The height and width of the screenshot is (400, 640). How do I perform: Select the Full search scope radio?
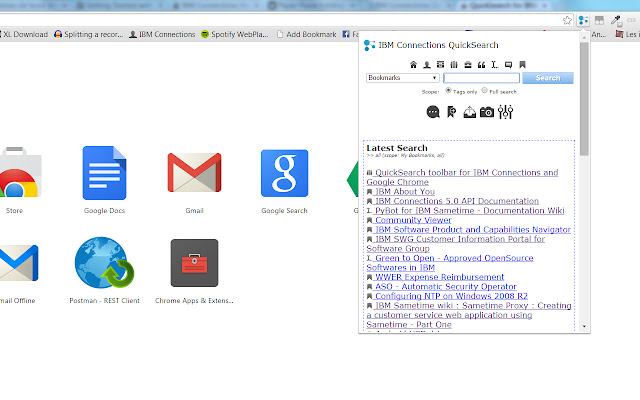click(484, 90)
